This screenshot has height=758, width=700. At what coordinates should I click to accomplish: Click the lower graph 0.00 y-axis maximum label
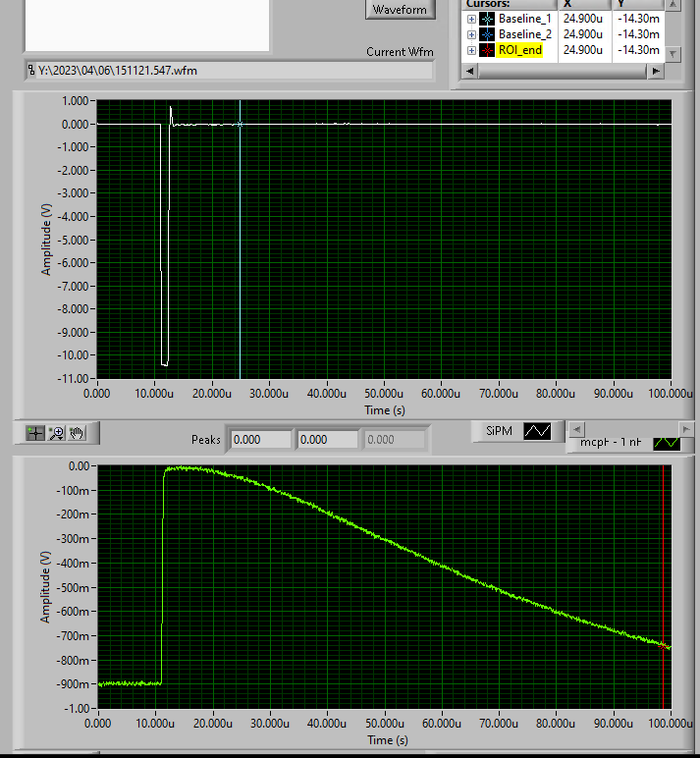(79, 466)
